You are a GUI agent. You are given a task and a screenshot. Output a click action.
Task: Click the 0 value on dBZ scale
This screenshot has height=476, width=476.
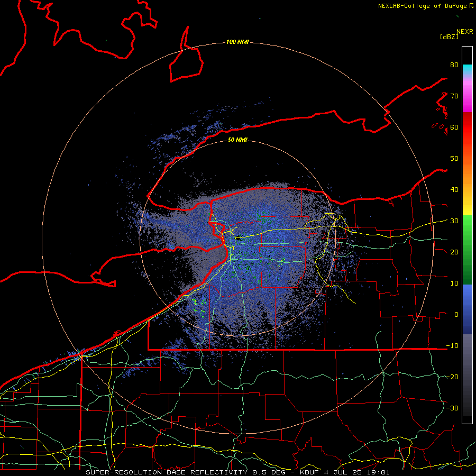pyautogui.click(x=456, y=315)
